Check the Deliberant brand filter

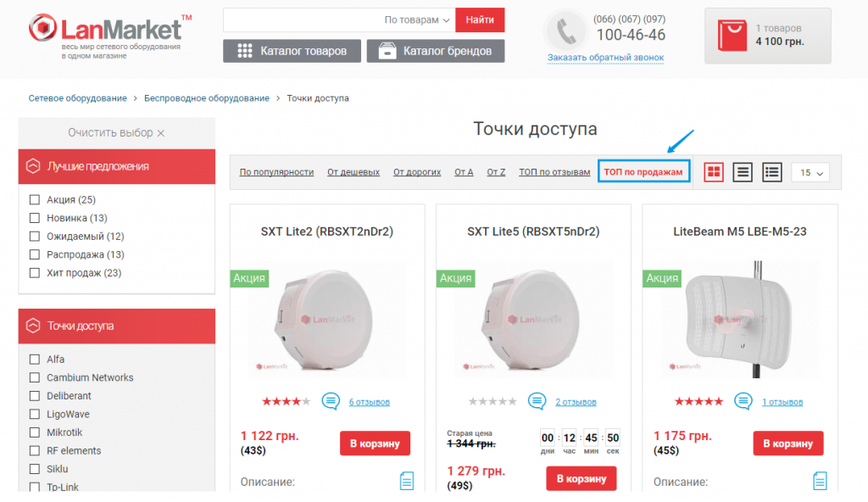coord(34,396)
